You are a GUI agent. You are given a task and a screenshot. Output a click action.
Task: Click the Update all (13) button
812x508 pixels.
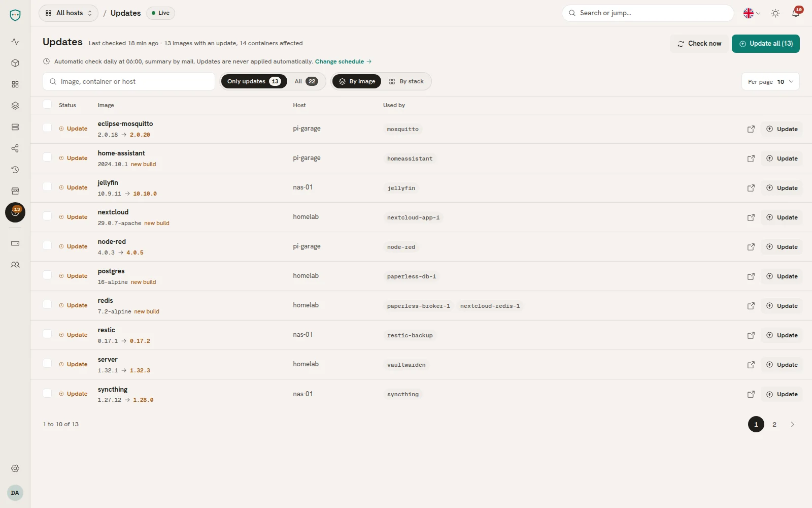766,44
